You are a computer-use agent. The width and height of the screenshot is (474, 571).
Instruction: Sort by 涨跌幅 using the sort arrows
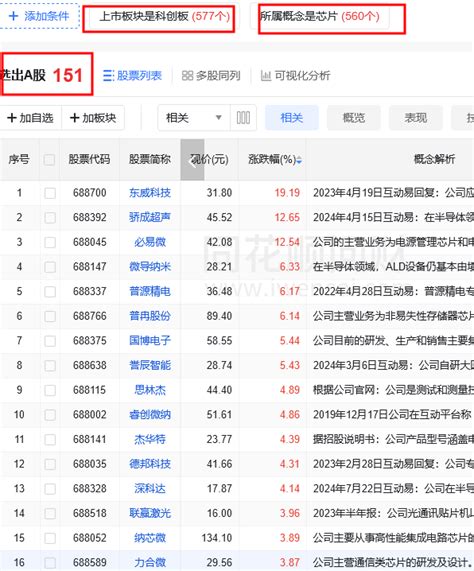pos(299,160)
